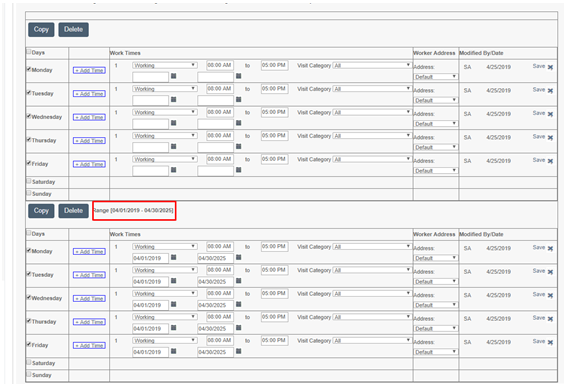Image resolution: width=564 pixels, height=384 pixels.
Task: Click the 08:00 AM start time field for Thursday in top schedule
Action: (x=220, y=136)
